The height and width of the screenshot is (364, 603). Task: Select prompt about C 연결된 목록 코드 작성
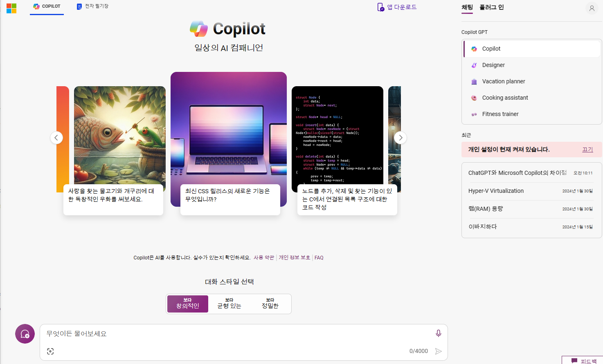(347, 199)
